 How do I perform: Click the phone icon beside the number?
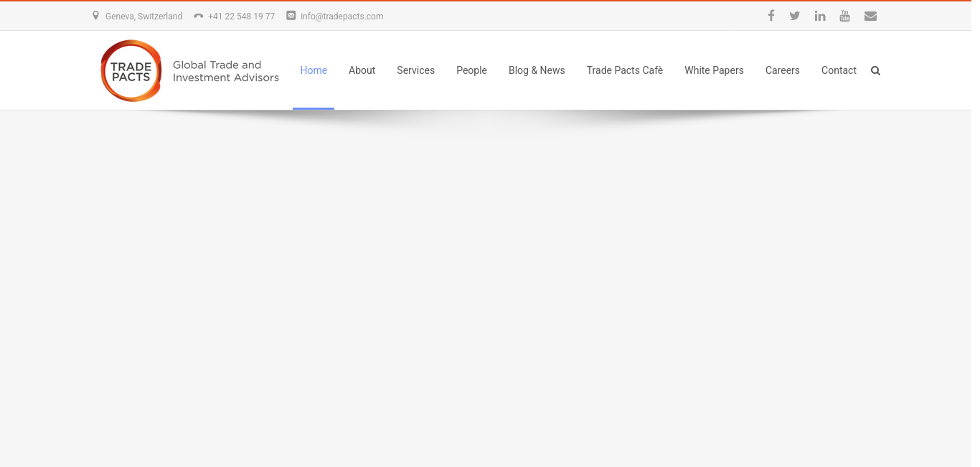(199, 16)
